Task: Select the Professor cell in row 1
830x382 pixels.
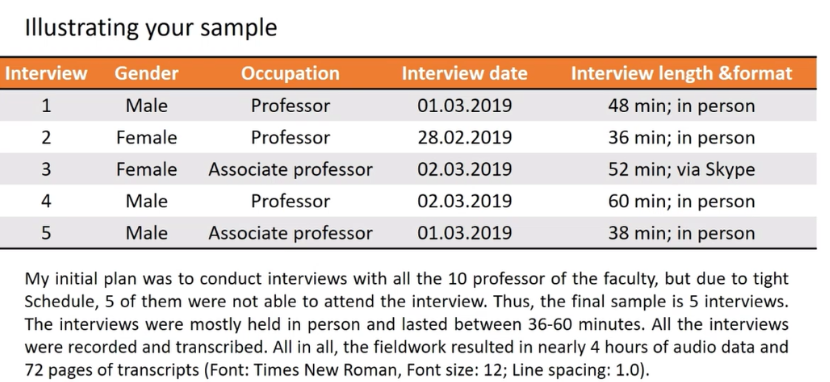Action: coord(290,106)
